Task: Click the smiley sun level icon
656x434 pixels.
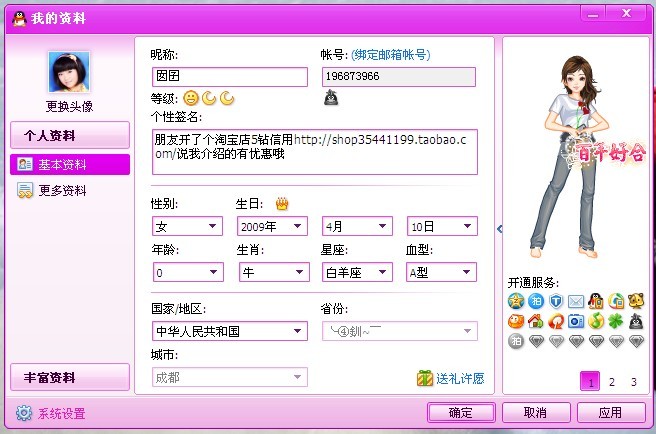Action: (191, 98)
